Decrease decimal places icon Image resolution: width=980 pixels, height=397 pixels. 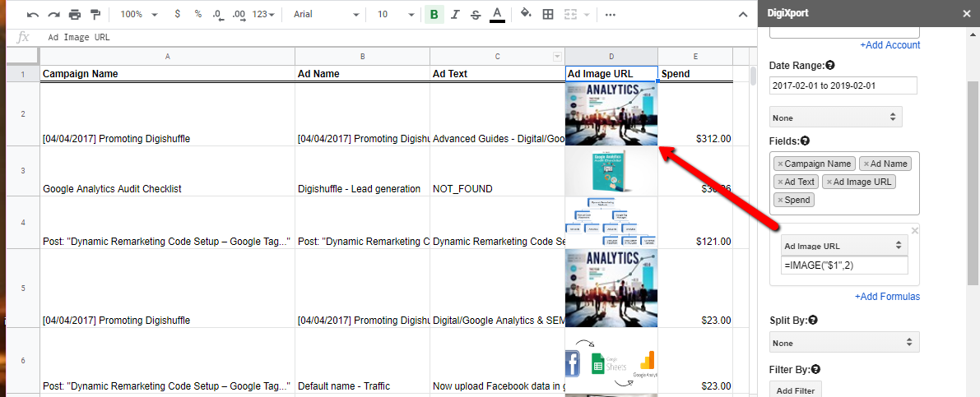click(217, 14)
